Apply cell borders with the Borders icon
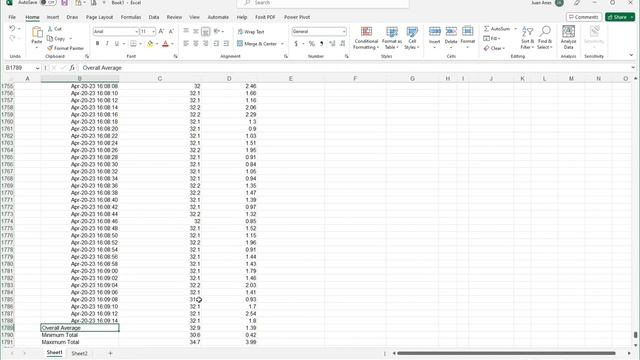The height and width of the screenshot is (360, 640). (133, 44)
